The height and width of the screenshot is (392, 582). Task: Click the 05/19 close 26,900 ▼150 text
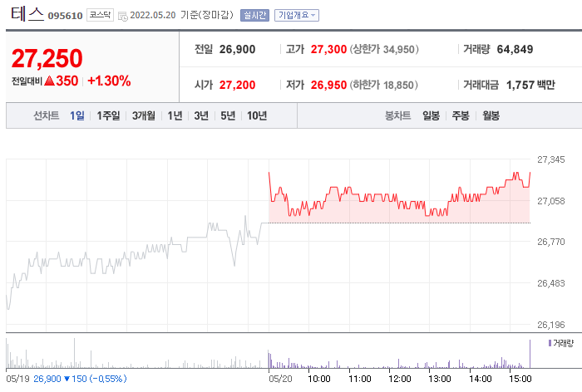(x=60, y=379)
